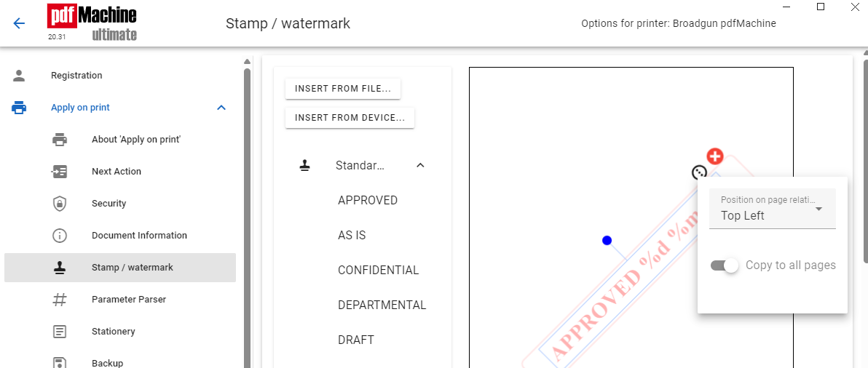Viewport: 868px width, 368px height.
Task: Click the Apply on print printer icon
Action: (x=20, y=108)
